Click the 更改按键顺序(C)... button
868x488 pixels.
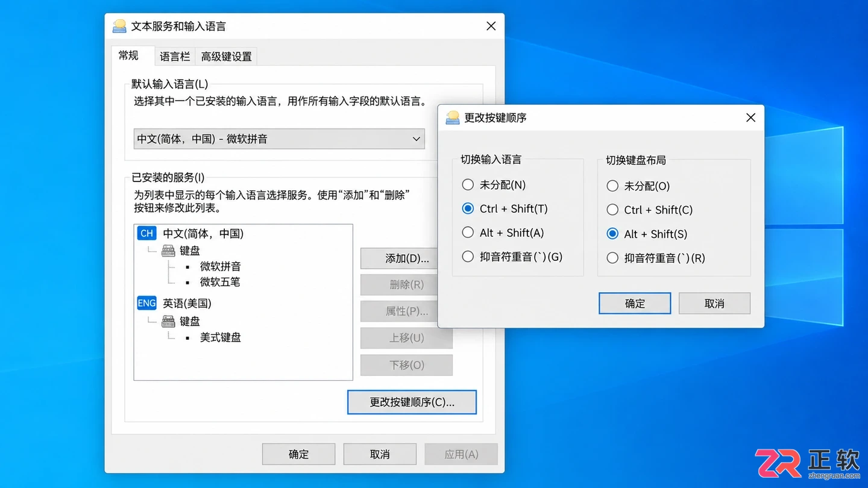click(x=412, y=402)
